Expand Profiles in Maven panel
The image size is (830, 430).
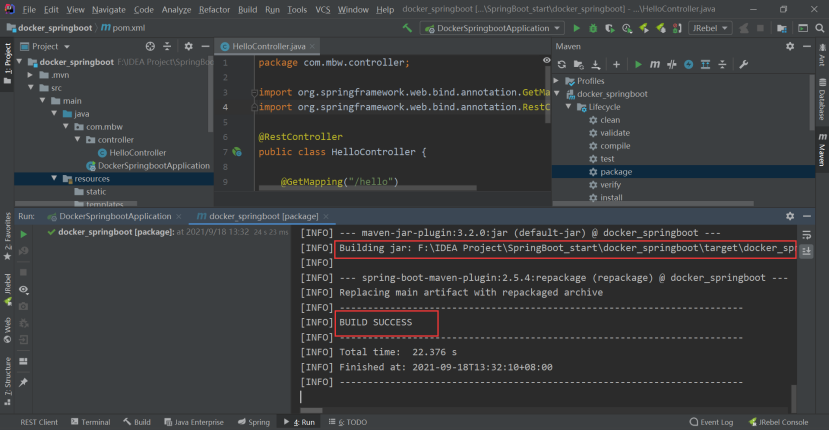[556, 81]
